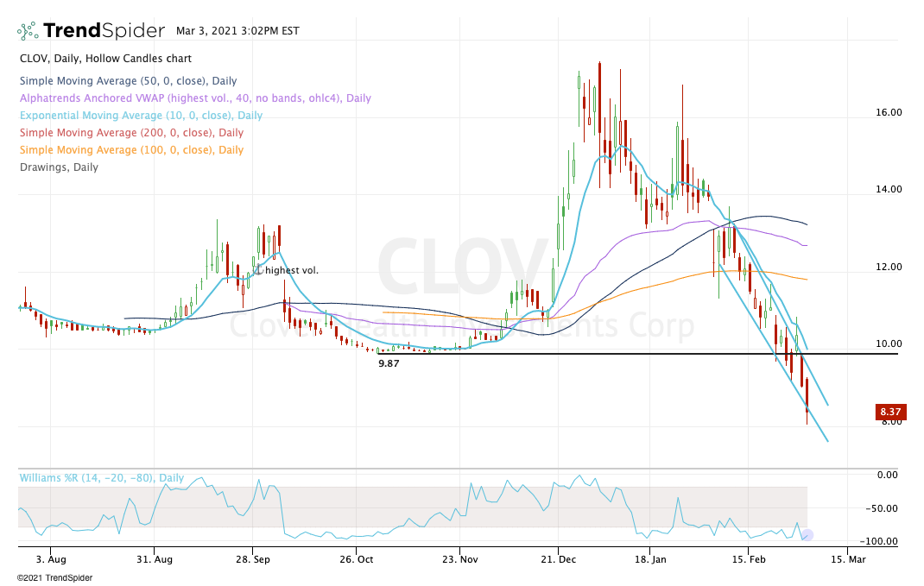Click the red 8.37 price tag
924x586 pixels.
click(x=890, y=412)
